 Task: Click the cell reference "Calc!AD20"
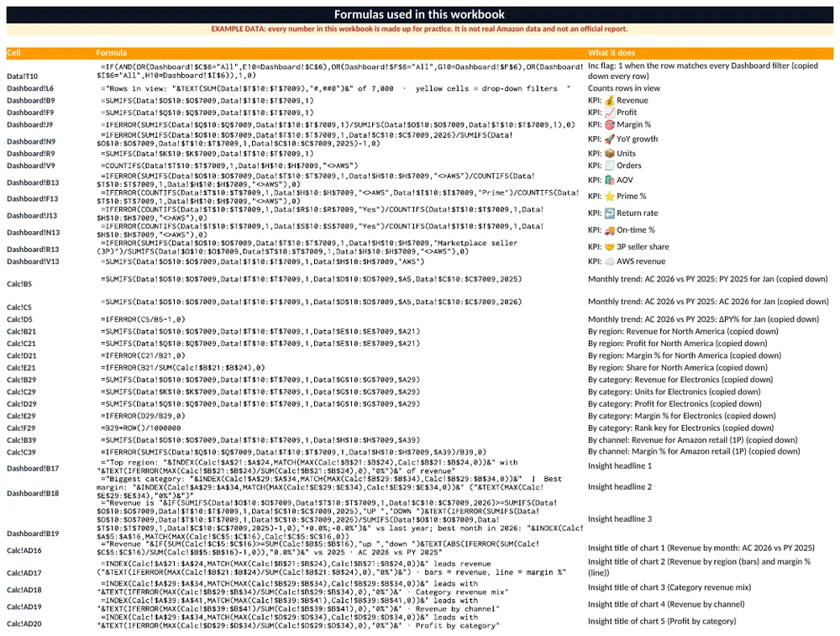[x=24, y=623]
